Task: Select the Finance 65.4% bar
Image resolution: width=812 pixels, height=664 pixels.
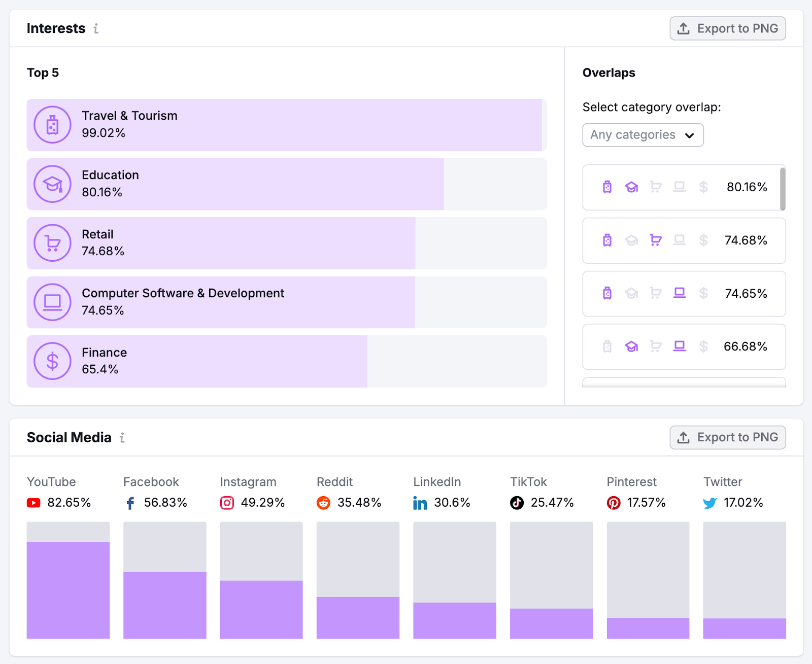Action: click(287, 361)
